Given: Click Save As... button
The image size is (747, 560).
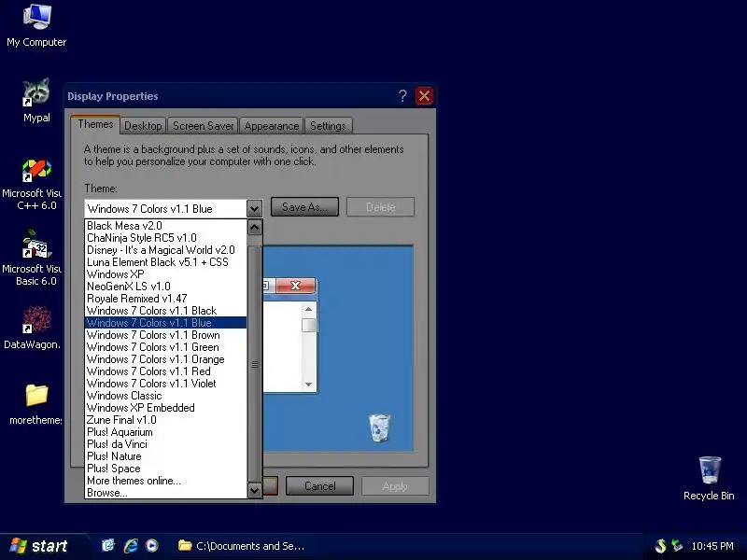Looking at the screenshot, I should coord(305,207).
